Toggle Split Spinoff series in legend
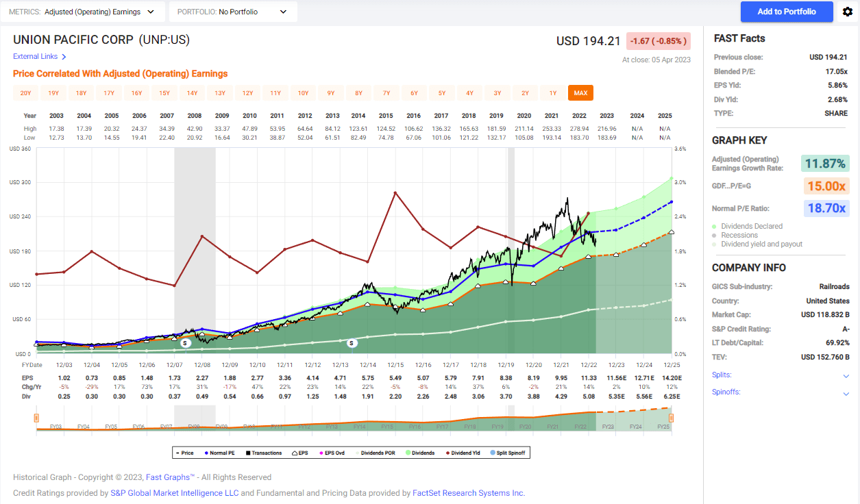Screen dimensions: 860x504 coord(508,453)
